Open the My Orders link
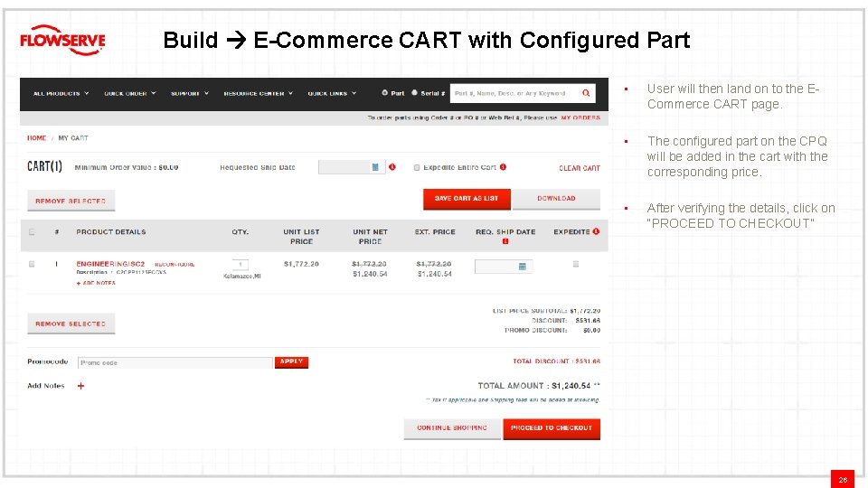Viewport: 868px width, 488px height. coord(580,117)
